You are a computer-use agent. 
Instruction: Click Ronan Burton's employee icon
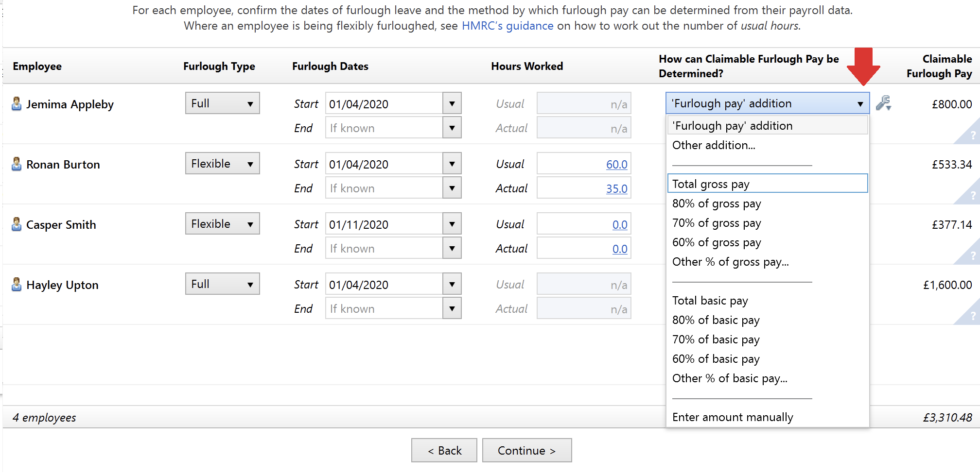[17, 164]
